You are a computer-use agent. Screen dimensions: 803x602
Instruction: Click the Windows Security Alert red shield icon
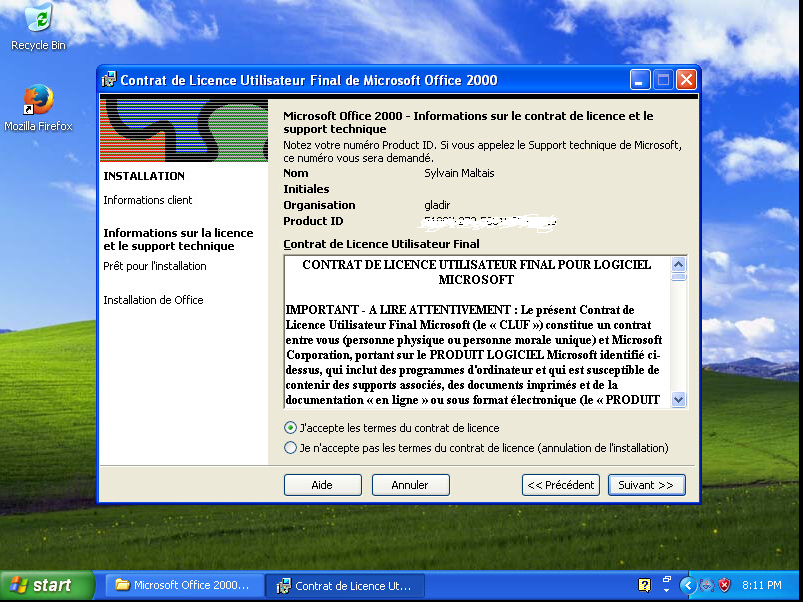coord(724,585)
